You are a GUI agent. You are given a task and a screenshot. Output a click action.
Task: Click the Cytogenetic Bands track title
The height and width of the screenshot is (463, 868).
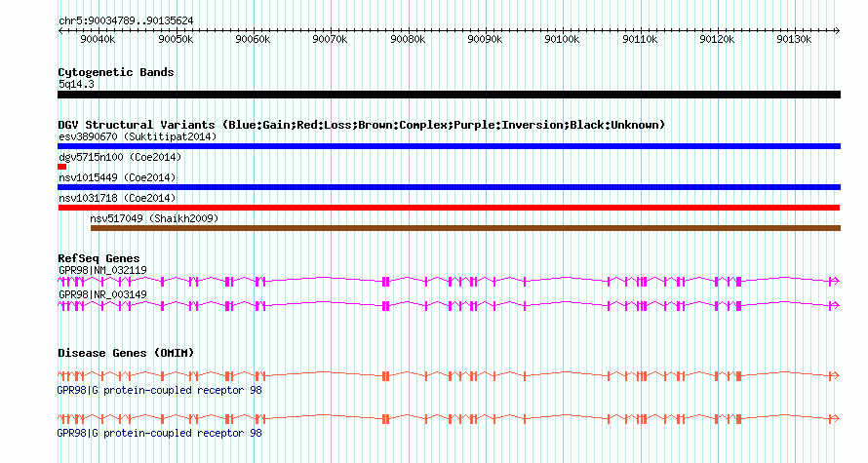(116, 72)
